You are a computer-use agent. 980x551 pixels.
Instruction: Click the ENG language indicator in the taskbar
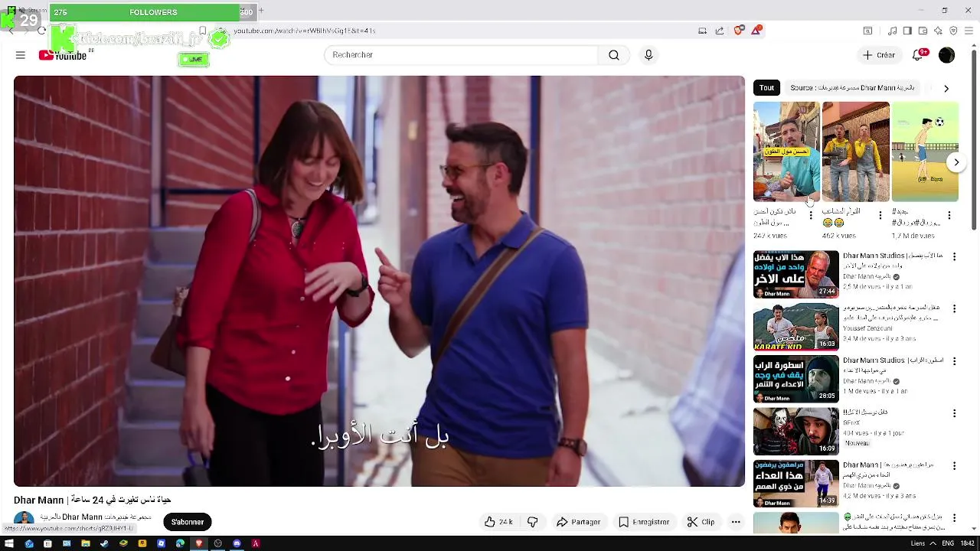(x=947, y=543)
